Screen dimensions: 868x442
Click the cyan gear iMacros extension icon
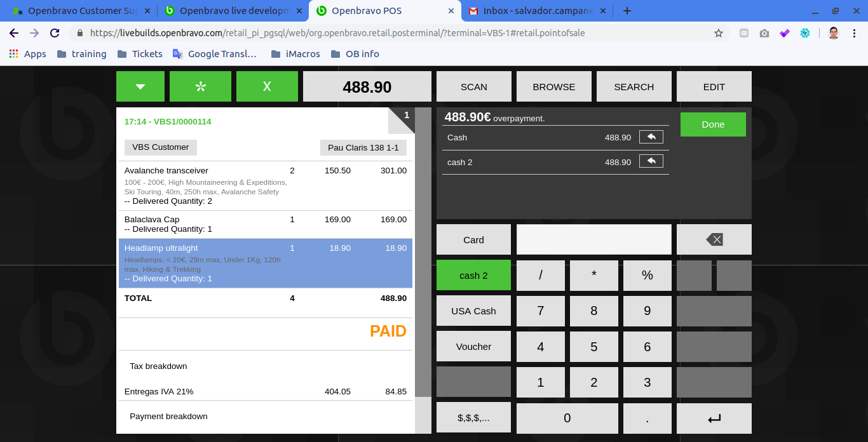[805, 33]
